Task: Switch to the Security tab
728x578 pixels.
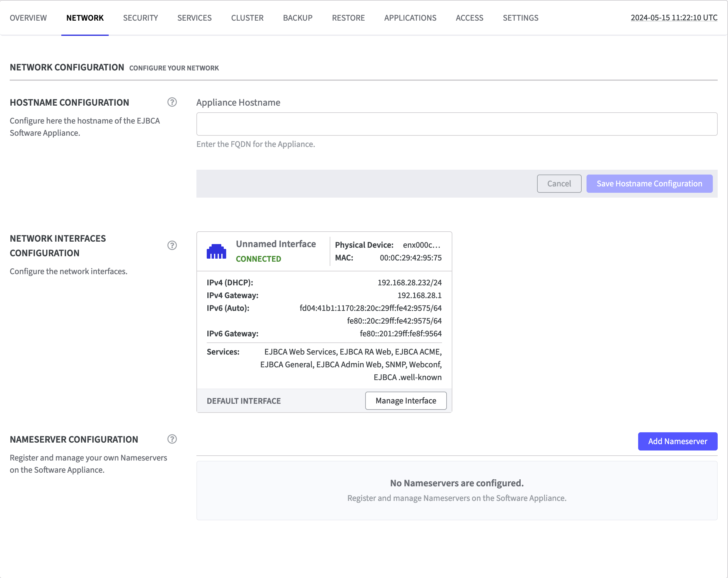Action: (x=141, y=18)
